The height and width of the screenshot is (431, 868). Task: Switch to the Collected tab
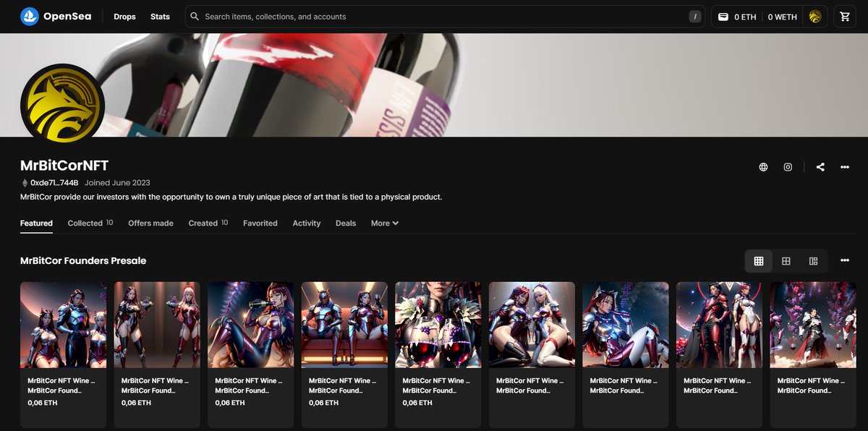pyautogui.click(x=90, y=223)
